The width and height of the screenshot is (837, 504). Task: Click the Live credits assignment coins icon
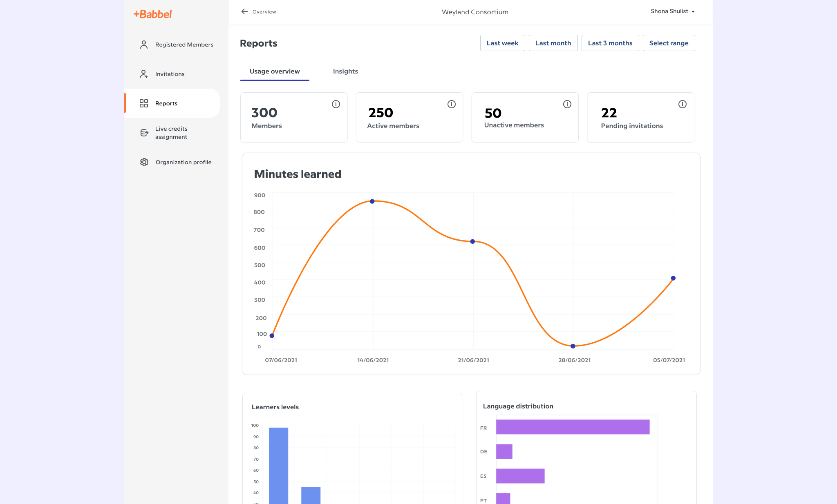(144, 133)
